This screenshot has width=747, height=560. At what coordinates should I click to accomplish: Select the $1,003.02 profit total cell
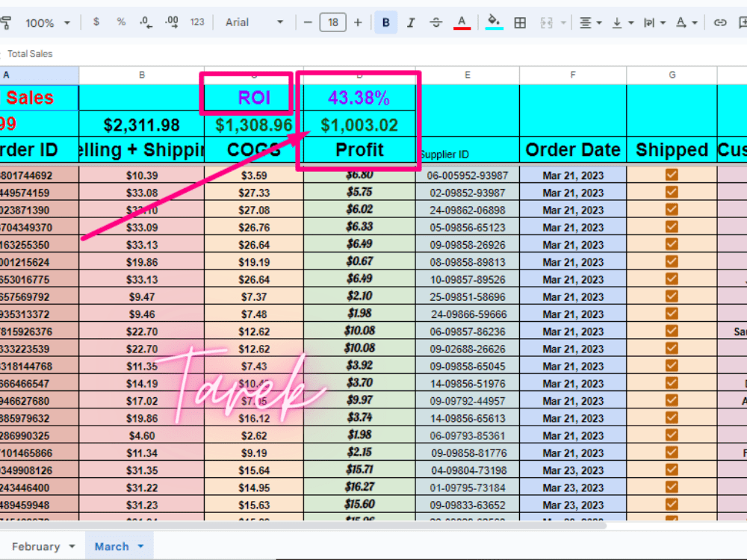point(359,125)
